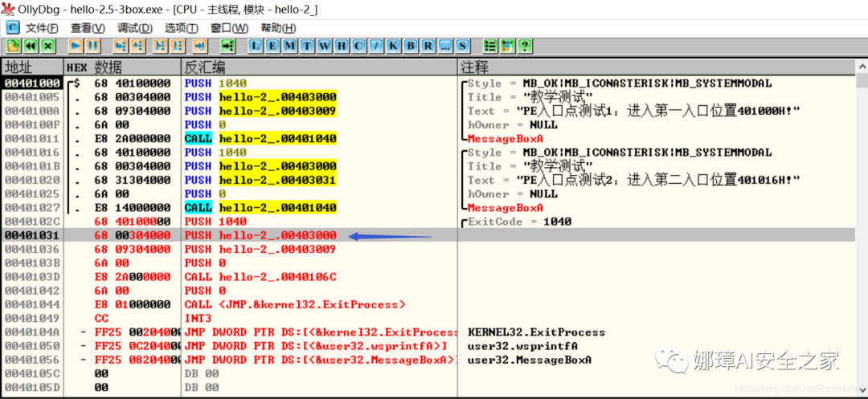Screen dimensions: 868x399
Task: Click CALL hello-2_.0040106C instruction
Action: click(x=260, y=277)
